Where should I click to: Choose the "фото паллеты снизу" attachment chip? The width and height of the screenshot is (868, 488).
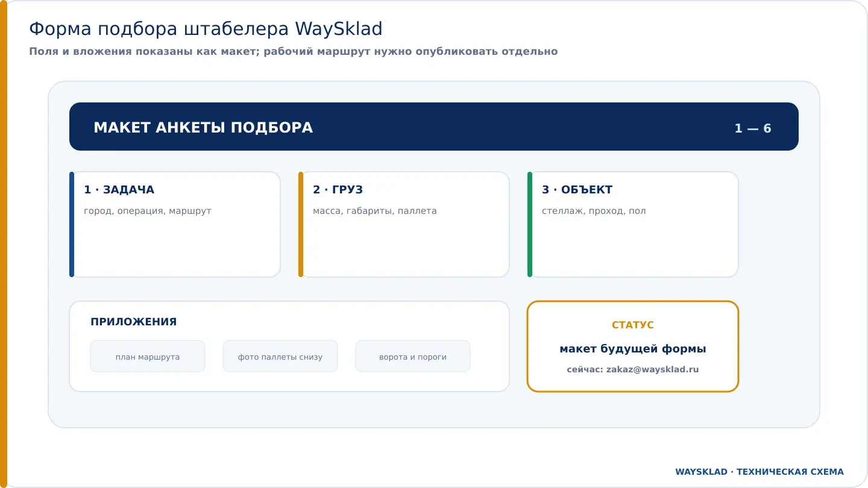click(x=280, y=356)
